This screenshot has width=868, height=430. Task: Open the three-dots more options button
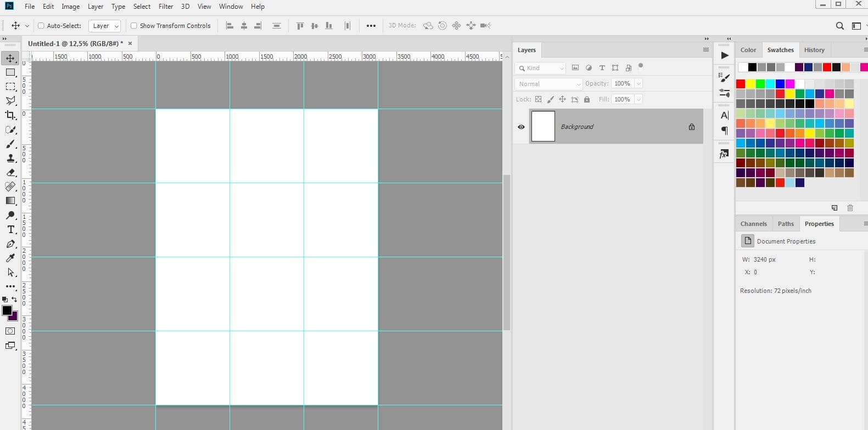(x=371, y=26)
